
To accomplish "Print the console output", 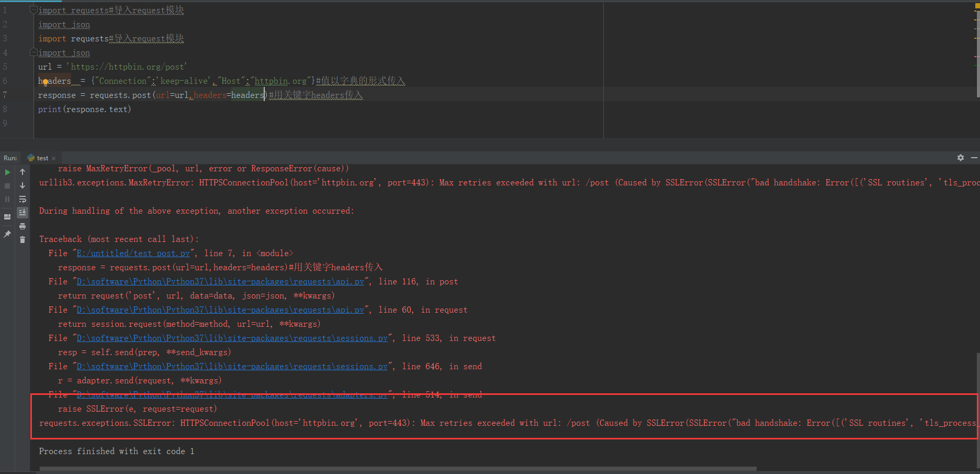I will [22, 226].
